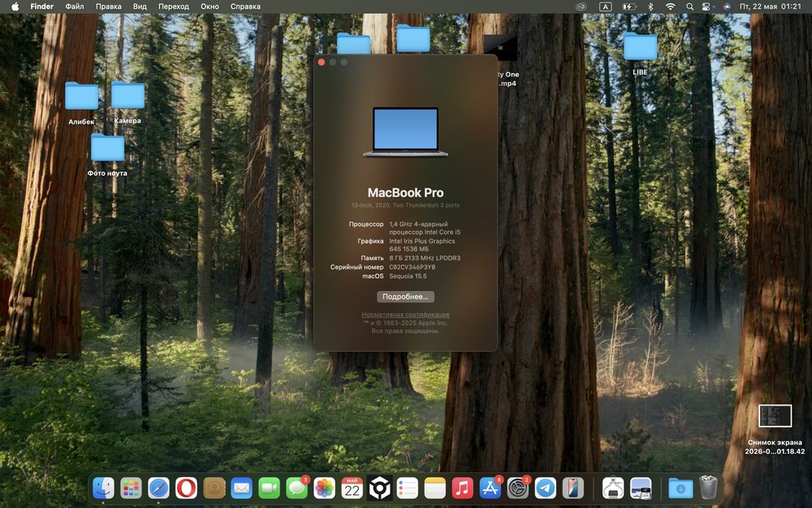Open Finder from the Dock
The width and height of the screenshot is (812, 508).
[103, 488]
